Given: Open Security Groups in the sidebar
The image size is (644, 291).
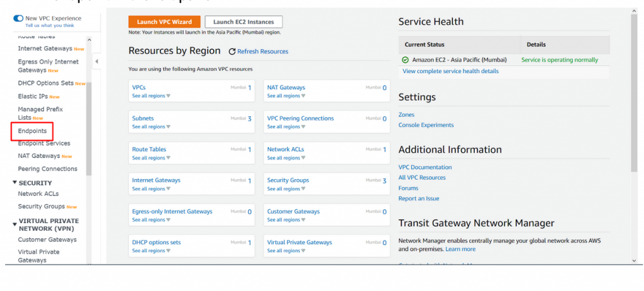Looking at the screenshot, I should [x=42, y=206].
